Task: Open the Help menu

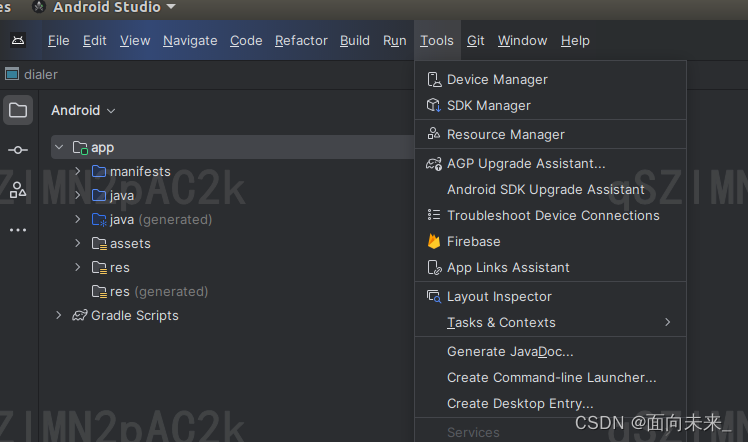Action: click(x=575, y=41)
